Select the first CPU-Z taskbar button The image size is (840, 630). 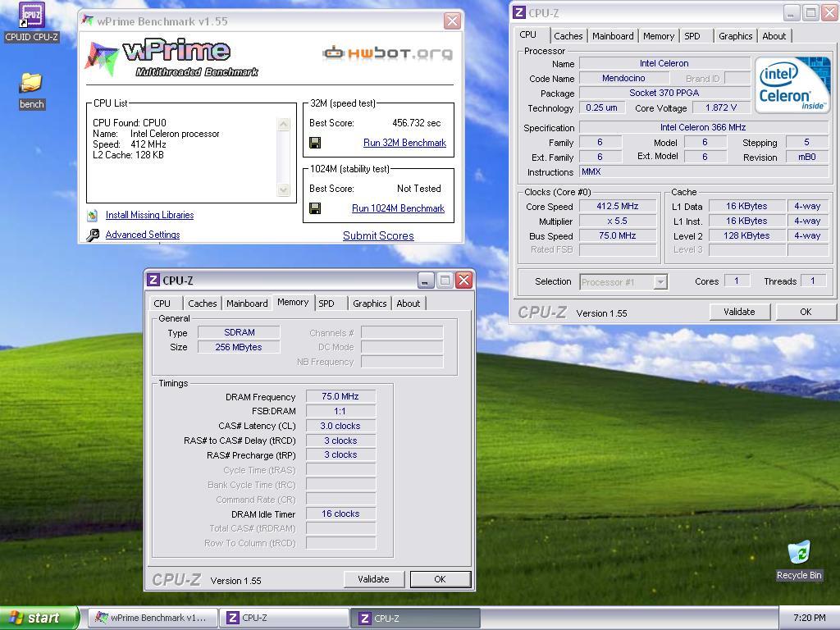pos(284,618)
